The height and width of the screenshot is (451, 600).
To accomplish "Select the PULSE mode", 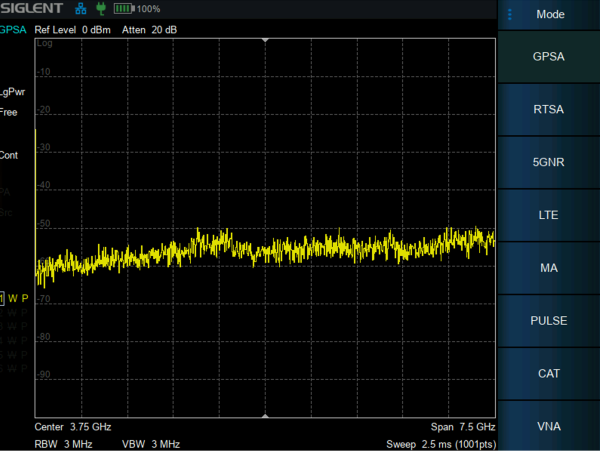I will (x=549, y=321).
